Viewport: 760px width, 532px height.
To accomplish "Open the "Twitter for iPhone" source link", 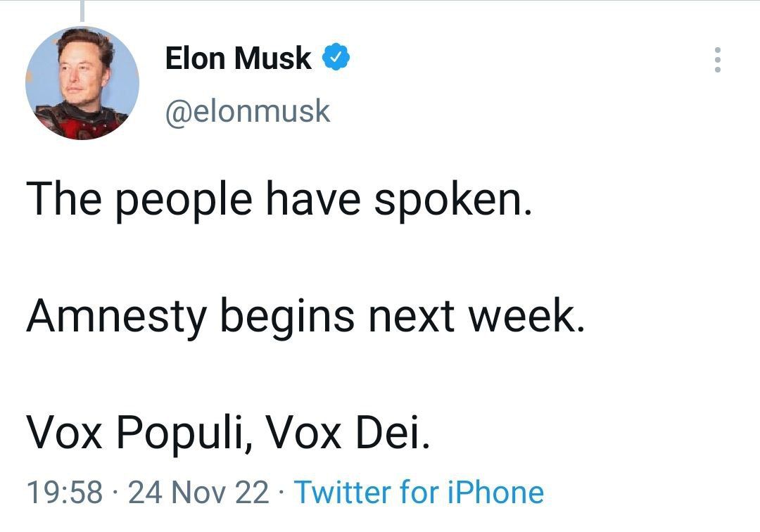I will (x=418, y=493).
